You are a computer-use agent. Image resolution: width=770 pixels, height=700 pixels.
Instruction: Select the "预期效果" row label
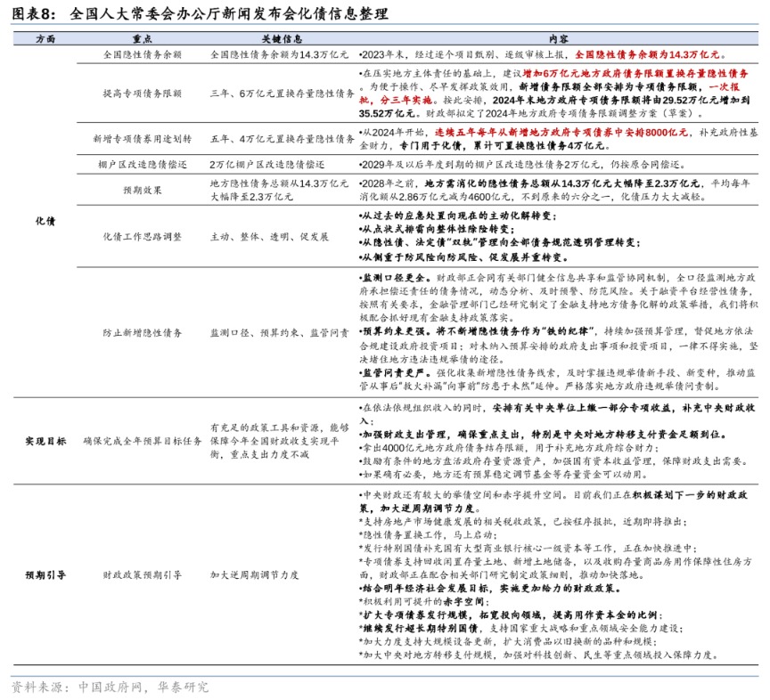(142, 189)
